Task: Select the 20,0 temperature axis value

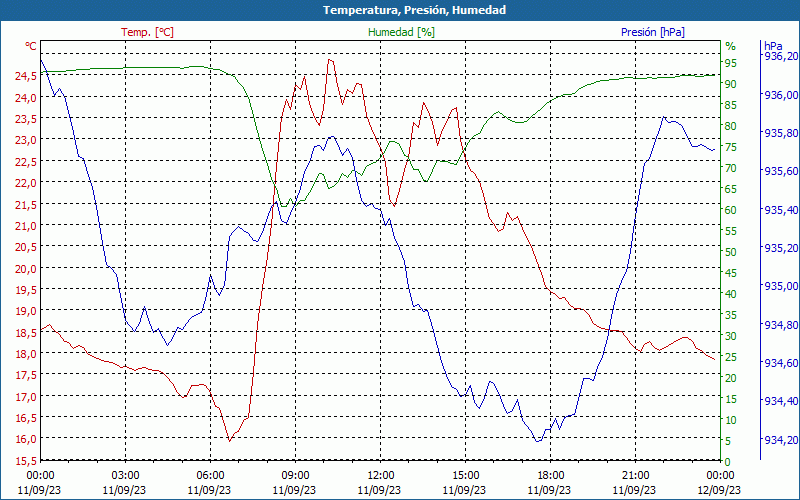Action: pyautogui.click(x=26, y=268)
